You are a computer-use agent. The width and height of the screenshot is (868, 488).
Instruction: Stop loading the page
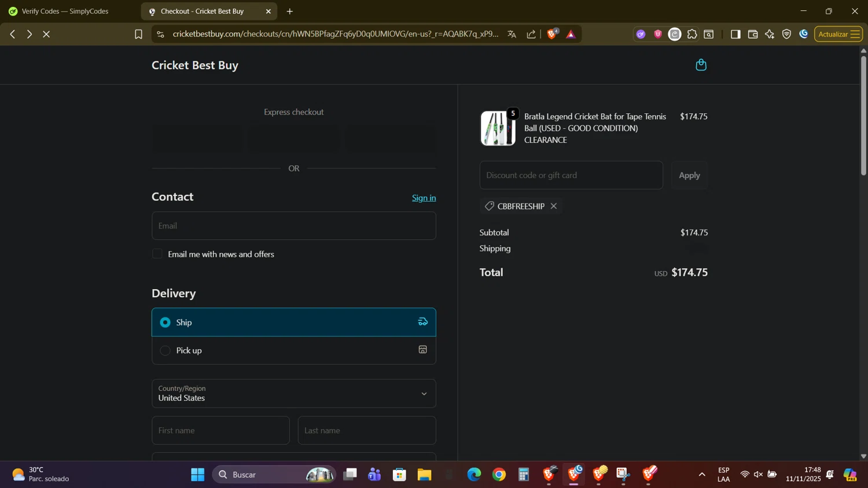[47, 34]
